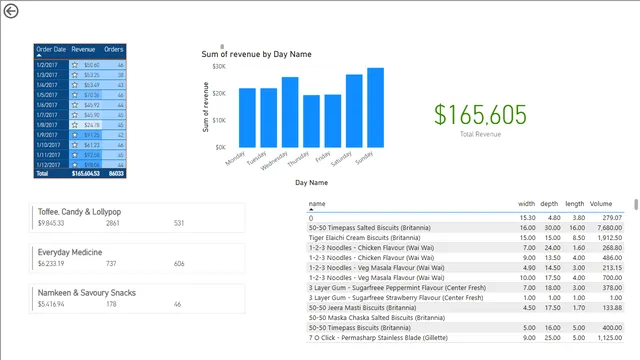Select the Wednesday bar in the chart

290,112
